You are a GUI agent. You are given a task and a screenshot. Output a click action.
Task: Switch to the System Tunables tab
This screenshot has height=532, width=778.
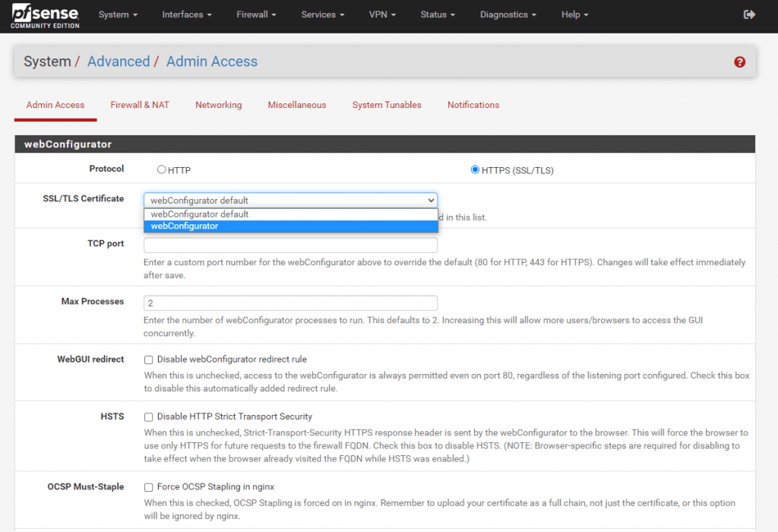387,105
